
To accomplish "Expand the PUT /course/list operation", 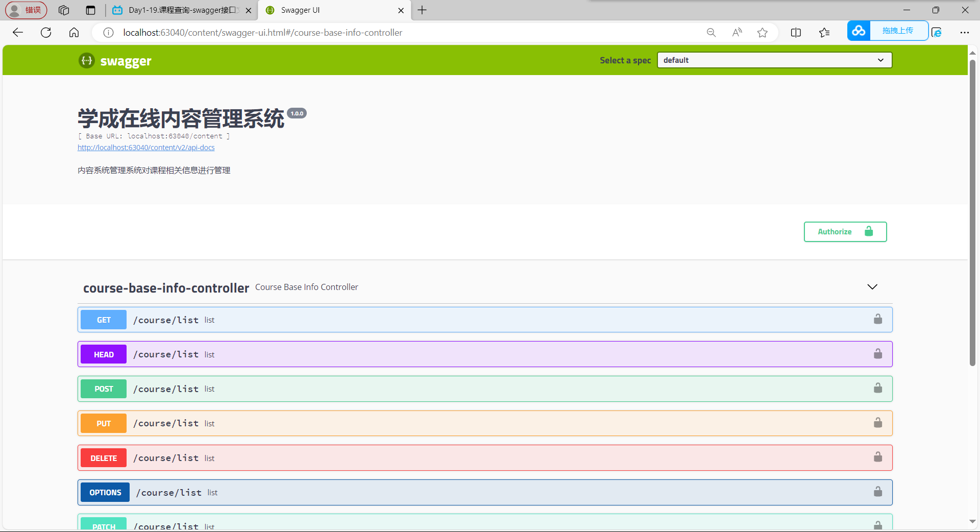I will [x=485, y=423].
